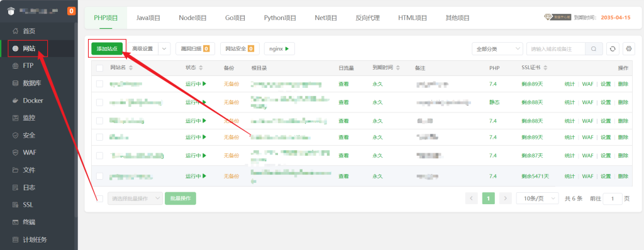Open the 全部分类 category dropdown

[497, 49]
